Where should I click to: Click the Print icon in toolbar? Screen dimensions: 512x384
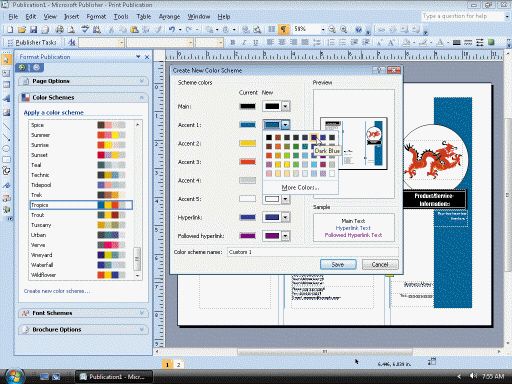click(x=60, y=30)
